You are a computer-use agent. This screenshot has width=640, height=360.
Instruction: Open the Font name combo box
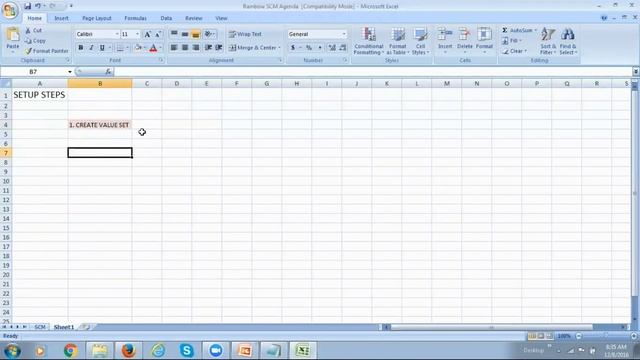tap(98, 34)
